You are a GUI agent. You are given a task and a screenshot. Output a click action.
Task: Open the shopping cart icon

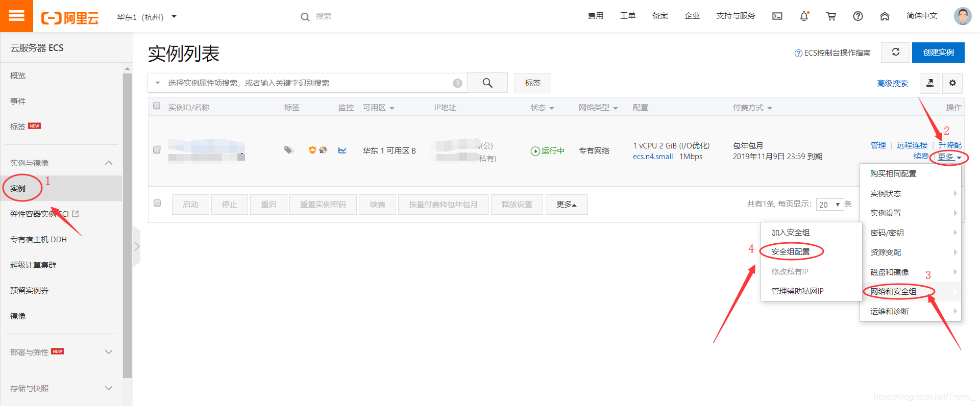831,16
